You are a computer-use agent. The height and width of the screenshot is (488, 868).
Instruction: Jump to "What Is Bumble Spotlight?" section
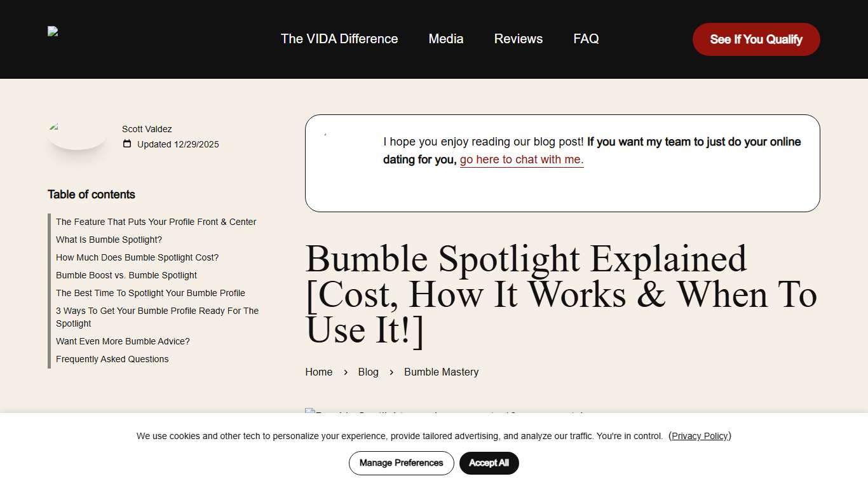click(x=109, y=240)
